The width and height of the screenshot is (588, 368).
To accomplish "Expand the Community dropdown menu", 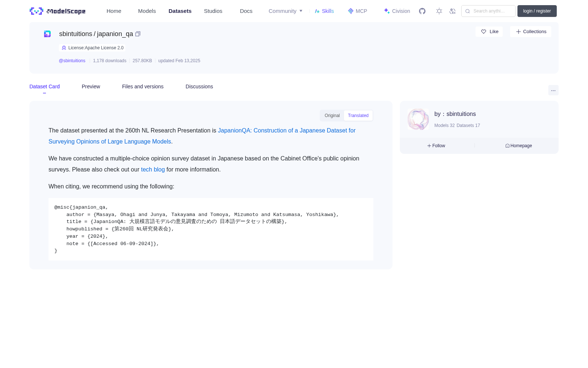I will (286, 11).
